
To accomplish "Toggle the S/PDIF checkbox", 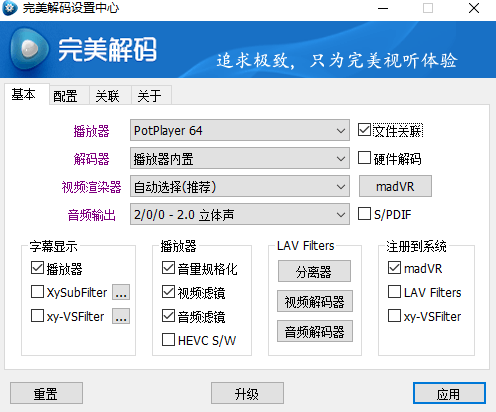I will (364, 214).
